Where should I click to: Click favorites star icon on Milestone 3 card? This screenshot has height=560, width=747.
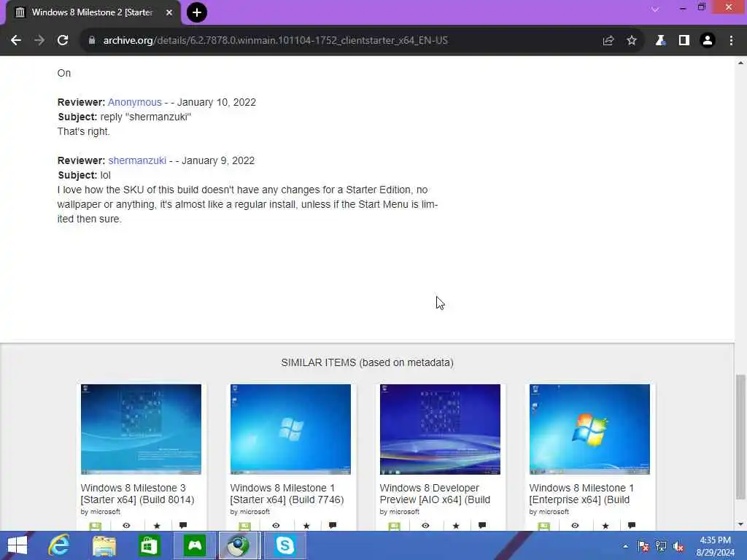157,525
